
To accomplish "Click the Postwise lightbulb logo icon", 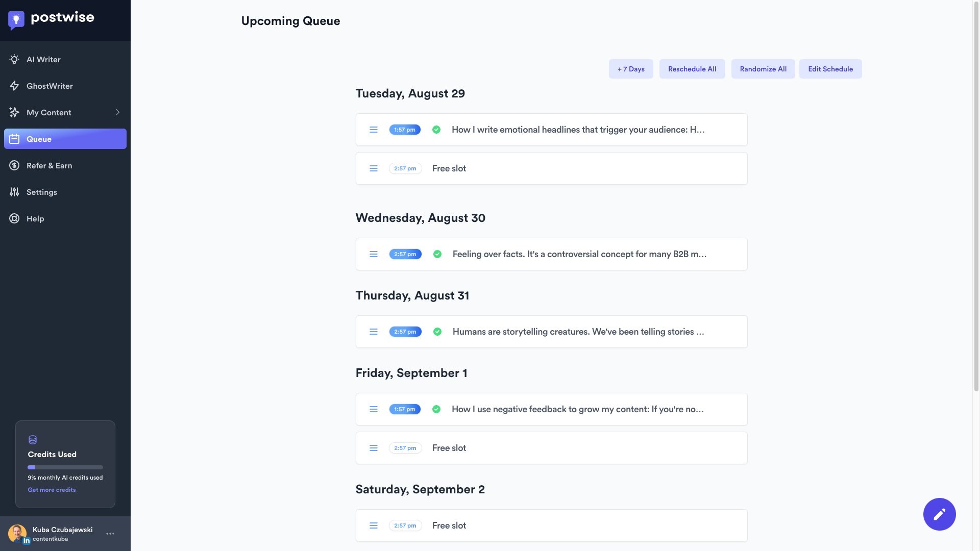I will (x=16, y=19).
